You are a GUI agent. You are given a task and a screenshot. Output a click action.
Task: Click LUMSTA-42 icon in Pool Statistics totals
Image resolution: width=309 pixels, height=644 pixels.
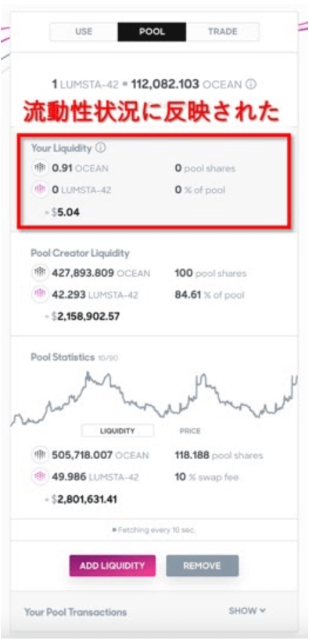pyautogui.click(x=40, y=477)
